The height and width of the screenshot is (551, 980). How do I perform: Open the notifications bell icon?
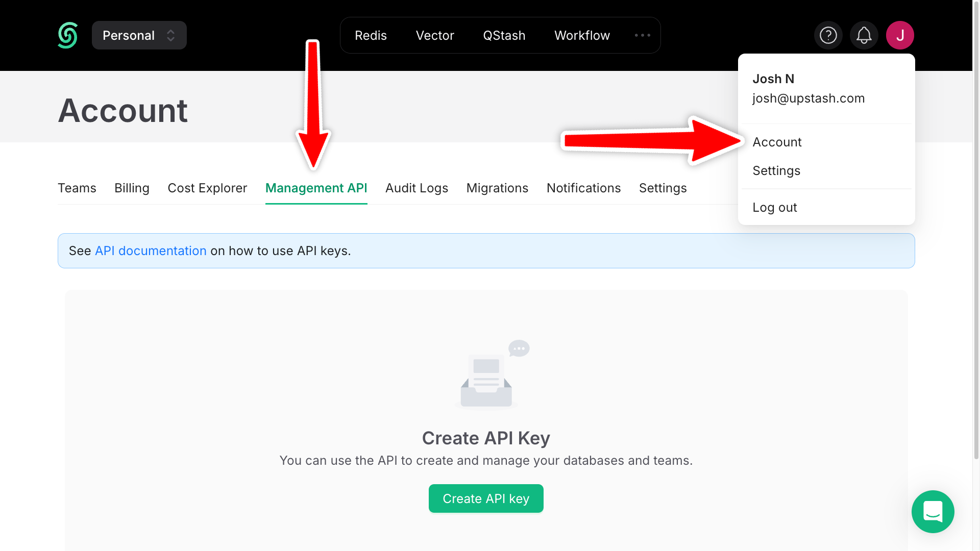[864, 35]
